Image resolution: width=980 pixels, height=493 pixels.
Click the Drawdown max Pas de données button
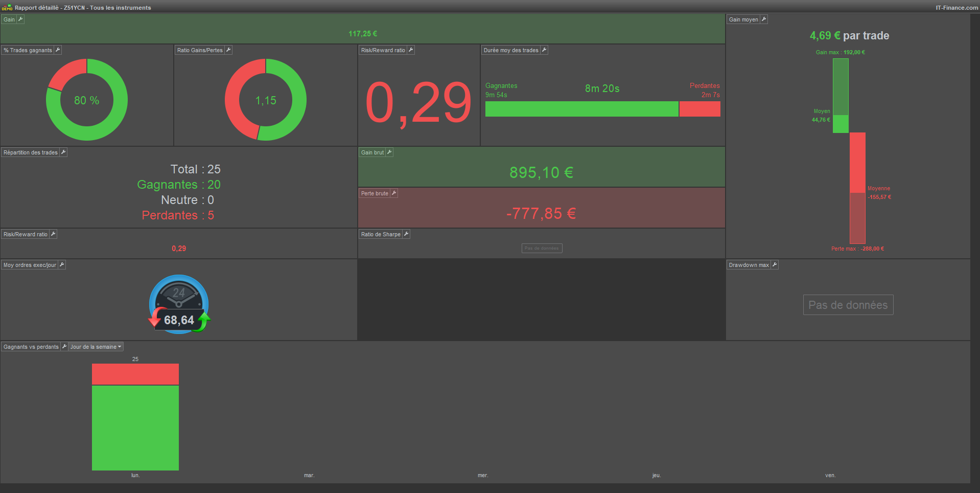(x=848, y=305)
